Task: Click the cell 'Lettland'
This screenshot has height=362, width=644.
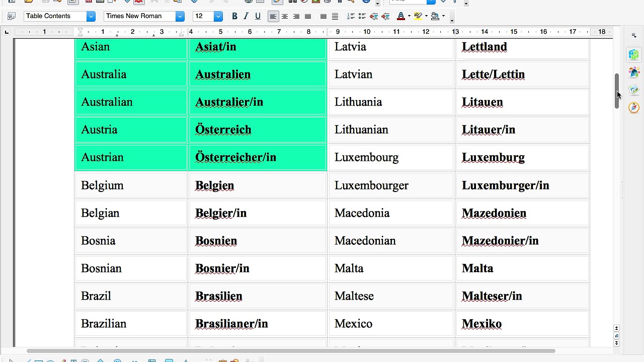Action: pyautogui.click(x=522, y=49)
